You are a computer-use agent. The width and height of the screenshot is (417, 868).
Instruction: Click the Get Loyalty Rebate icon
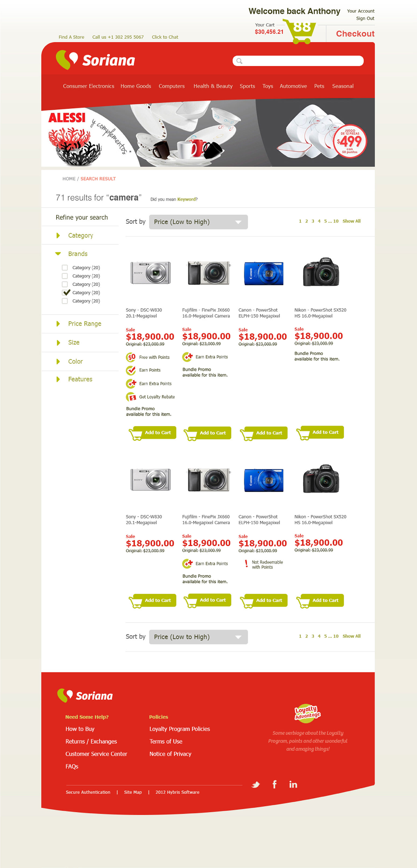131,397
